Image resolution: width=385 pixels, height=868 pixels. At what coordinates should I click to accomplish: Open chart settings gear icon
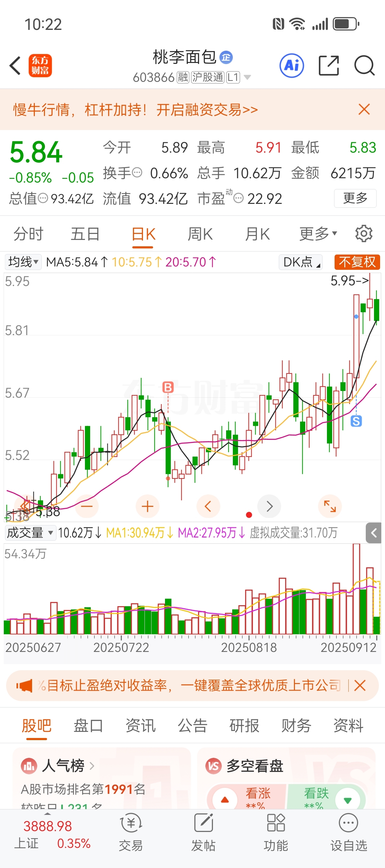point(364,233)
